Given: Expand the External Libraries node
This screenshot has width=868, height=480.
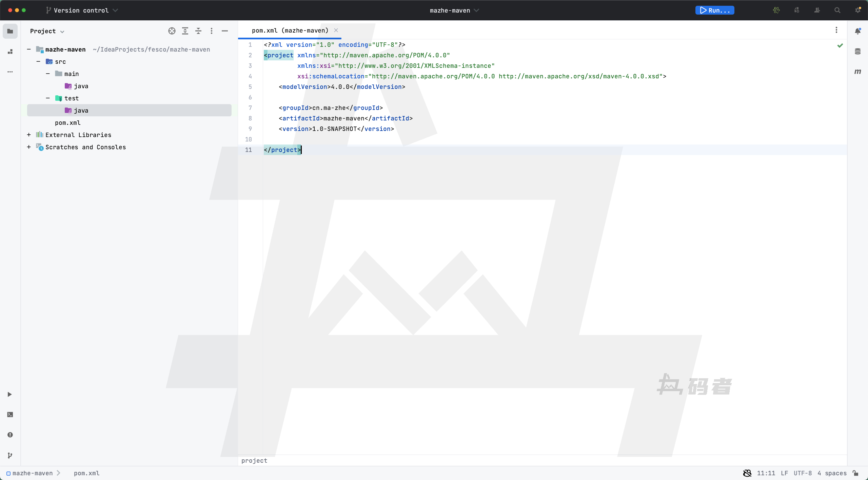Looking at the screenshot, I should 29,135.
